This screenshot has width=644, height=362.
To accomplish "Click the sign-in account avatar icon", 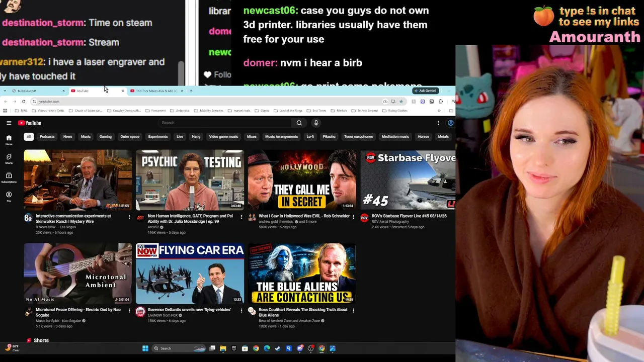I will click(450, 123).
